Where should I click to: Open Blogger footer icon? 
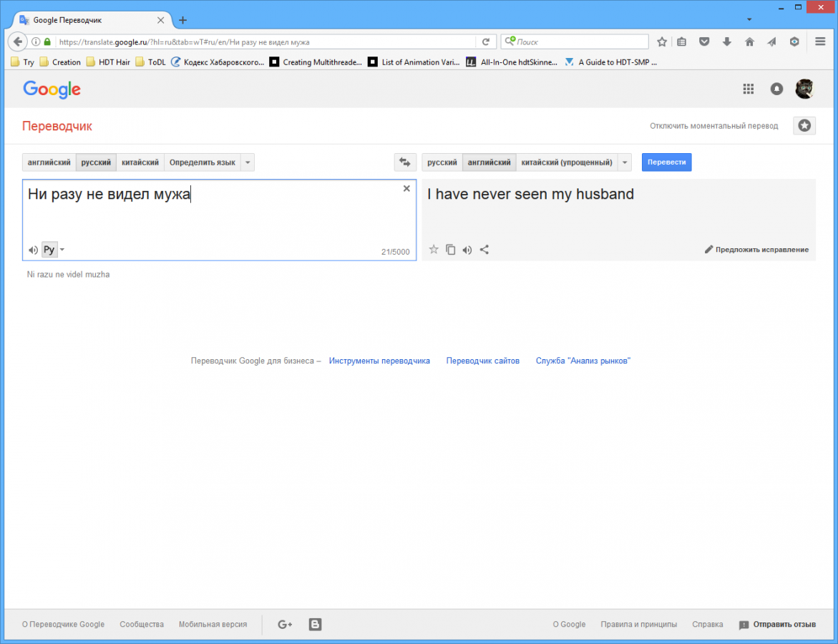click(x=316, y=624)
